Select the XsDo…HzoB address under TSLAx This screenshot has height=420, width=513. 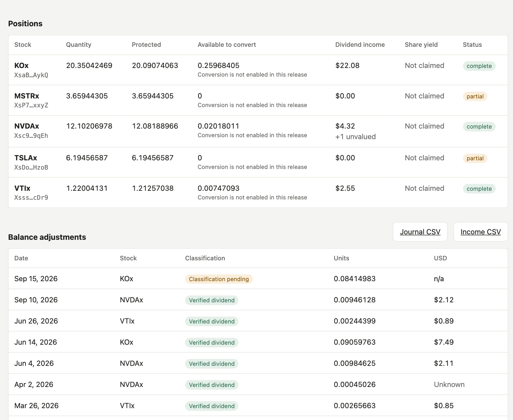click(31, 167)
